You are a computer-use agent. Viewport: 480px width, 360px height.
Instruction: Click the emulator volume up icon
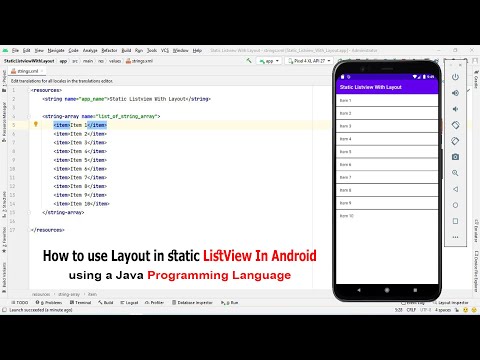pos(455,93)
